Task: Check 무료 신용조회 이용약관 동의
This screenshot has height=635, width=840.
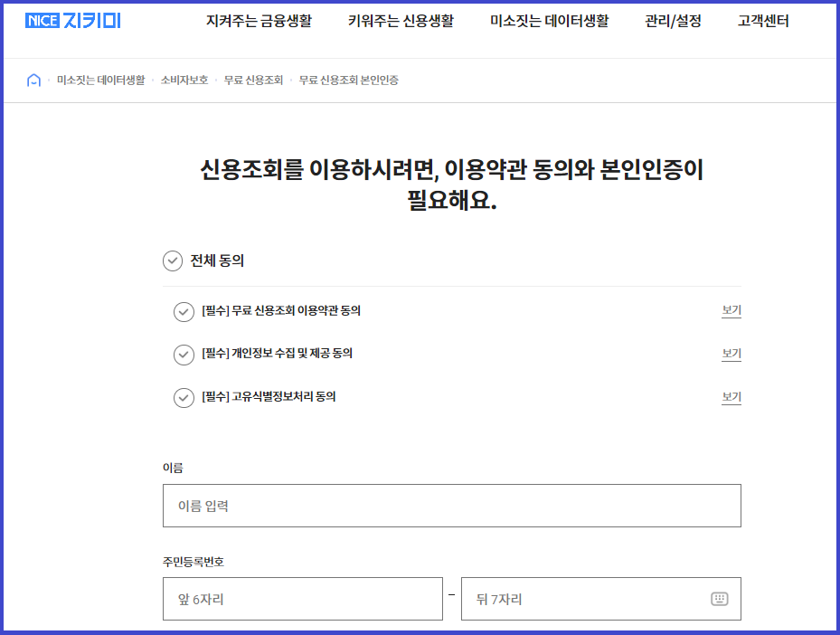Action: pyautogui.click(x=184, y=311)
